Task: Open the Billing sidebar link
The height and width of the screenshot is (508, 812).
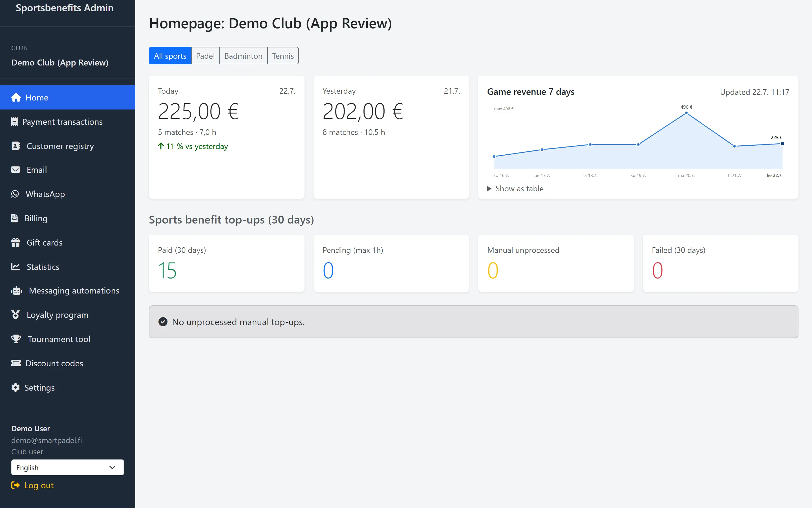Action: tap(67, 218)
